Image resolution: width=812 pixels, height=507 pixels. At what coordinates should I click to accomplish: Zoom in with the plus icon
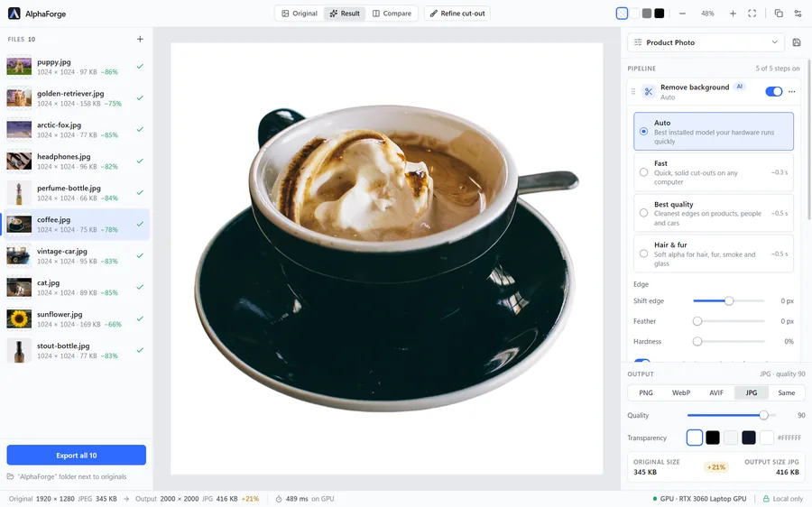pyautogui.click(x=733, y=14)
